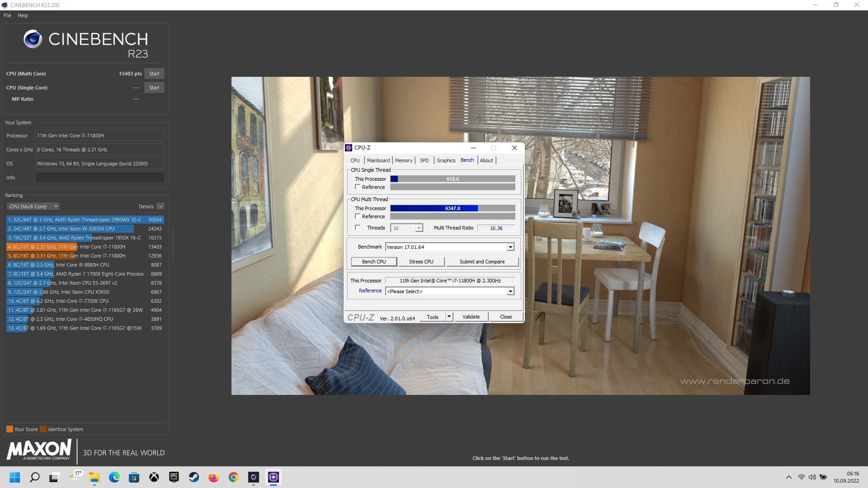868x488 pixels.
Task: Click Stress CPU button
Action: coord(421,262)
